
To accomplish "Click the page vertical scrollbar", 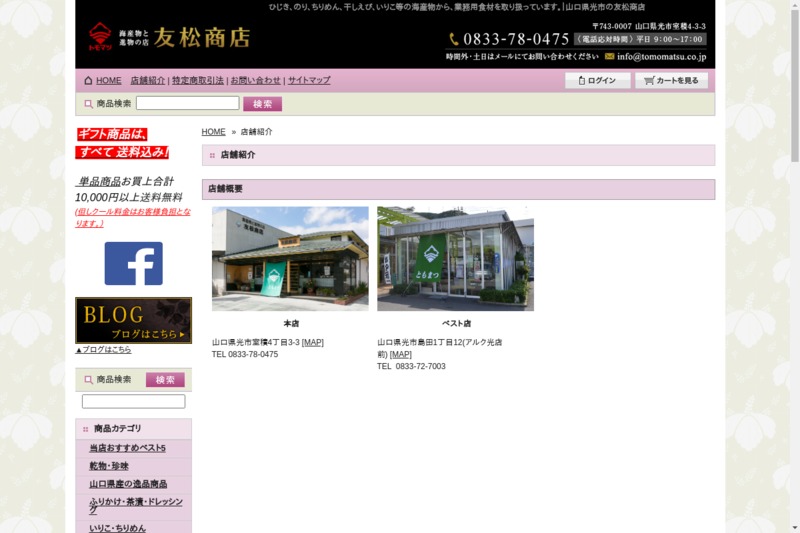I will coord(794,266).
